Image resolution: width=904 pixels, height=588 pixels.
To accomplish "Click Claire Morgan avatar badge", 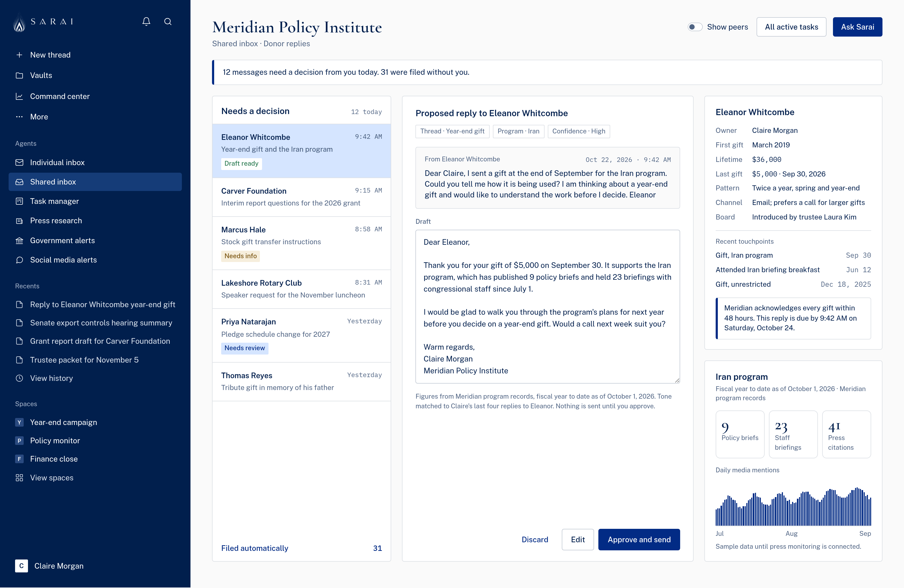I will 21,566.
